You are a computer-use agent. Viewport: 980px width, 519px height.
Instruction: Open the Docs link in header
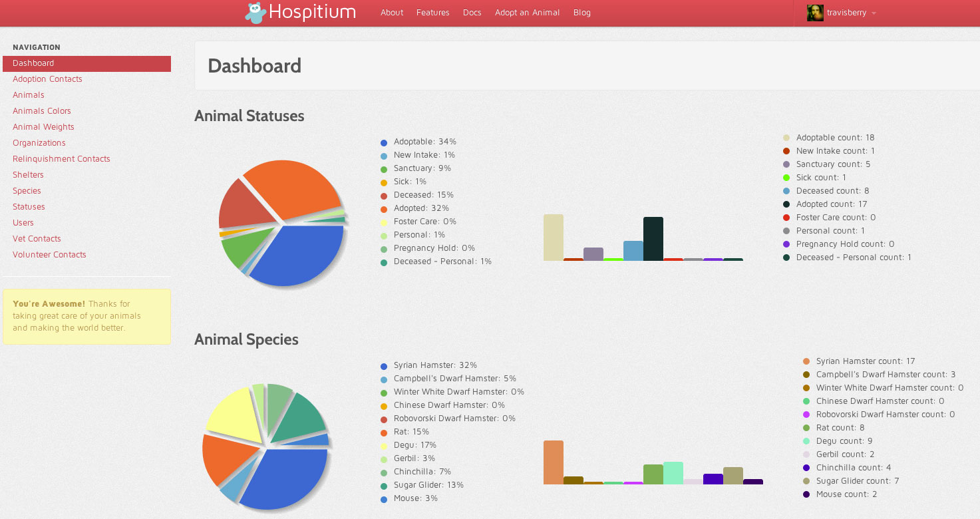[x=472, y=13]
